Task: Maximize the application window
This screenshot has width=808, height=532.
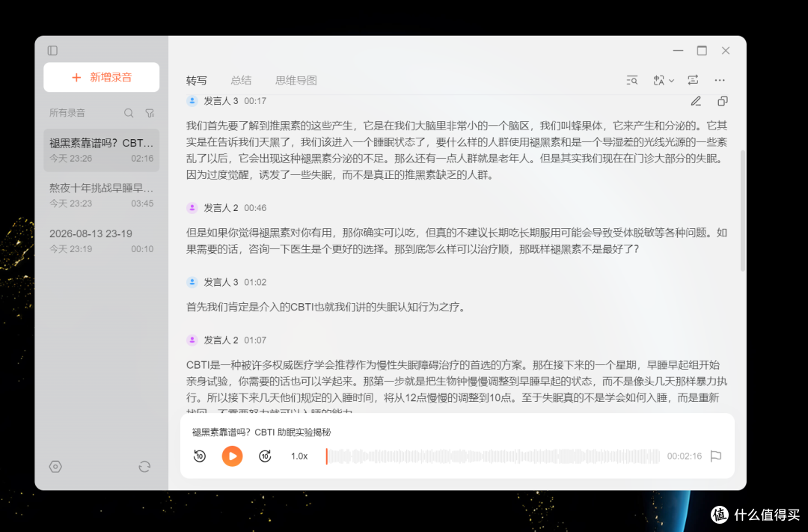Action: coord(702,51)
